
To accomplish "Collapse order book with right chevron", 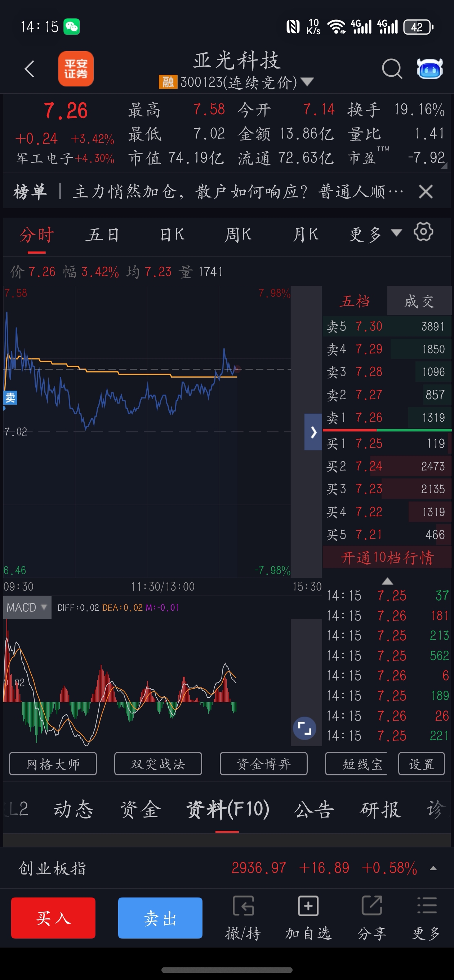I will (313, 432).
